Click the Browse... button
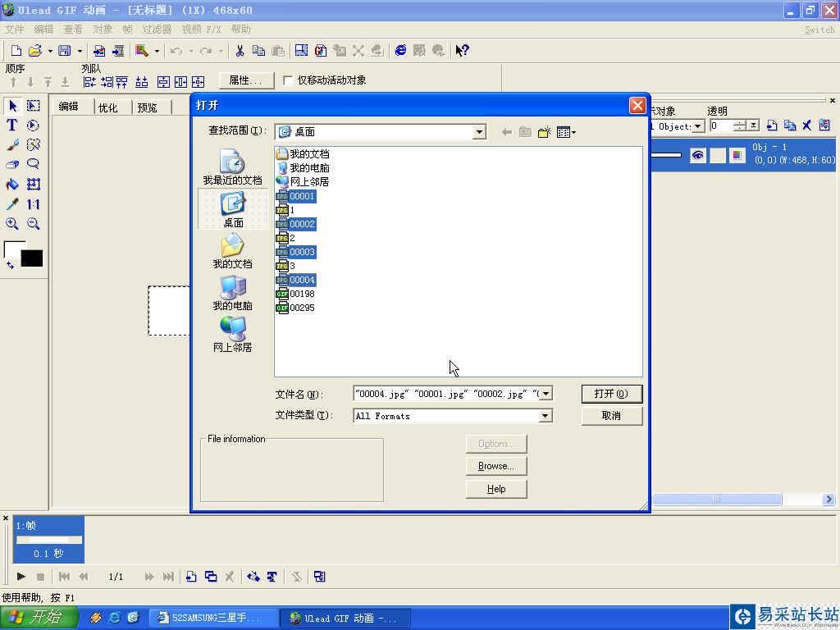 [x=496, y=466]
